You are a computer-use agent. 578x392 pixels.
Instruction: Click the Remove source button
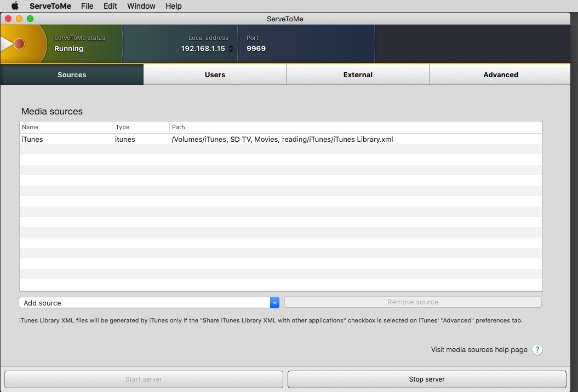pyautogui.click(x=413, y=302)
